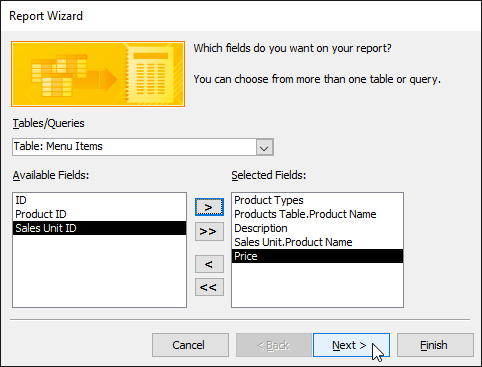Add all fields with double right arrow

[x=209, y=231]
